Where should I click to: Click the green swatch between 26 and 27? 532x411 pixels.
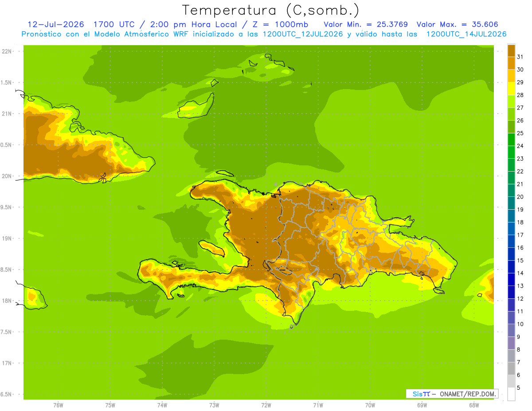point(511,114)
